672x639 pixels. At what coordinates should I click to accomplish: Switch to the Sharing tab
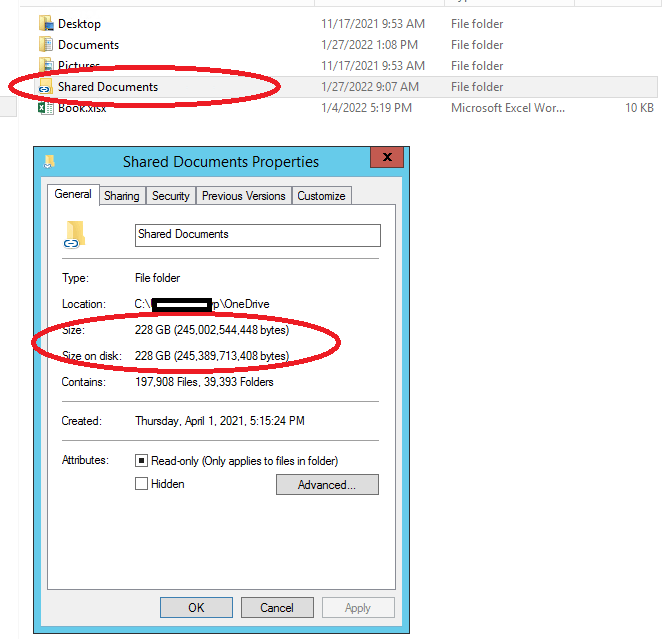(122, 196)
